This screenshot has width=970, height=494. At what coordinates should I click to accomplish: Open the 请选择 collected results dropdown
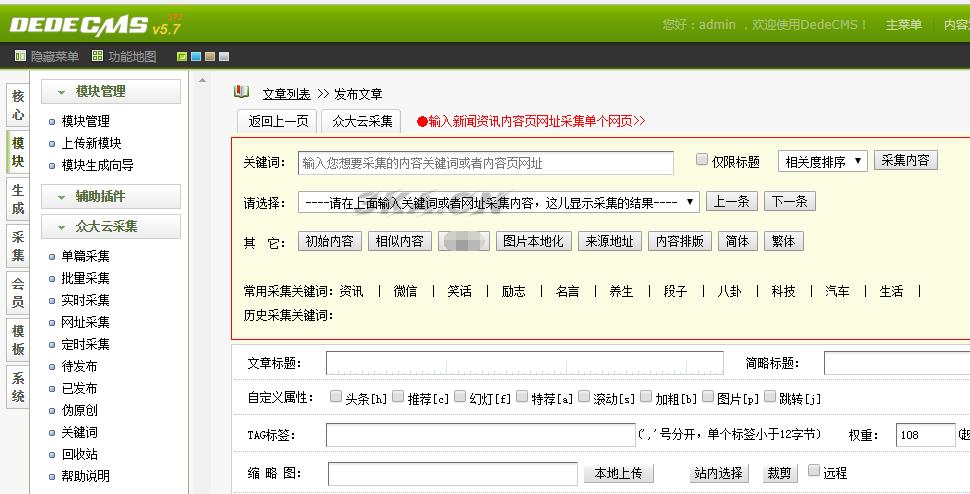[498, 202]
